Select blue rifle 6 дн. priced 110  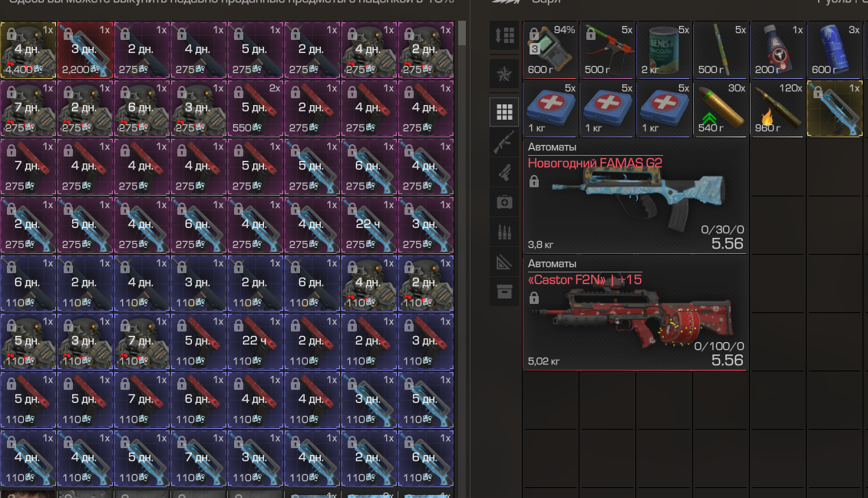(x=426, y=459)
